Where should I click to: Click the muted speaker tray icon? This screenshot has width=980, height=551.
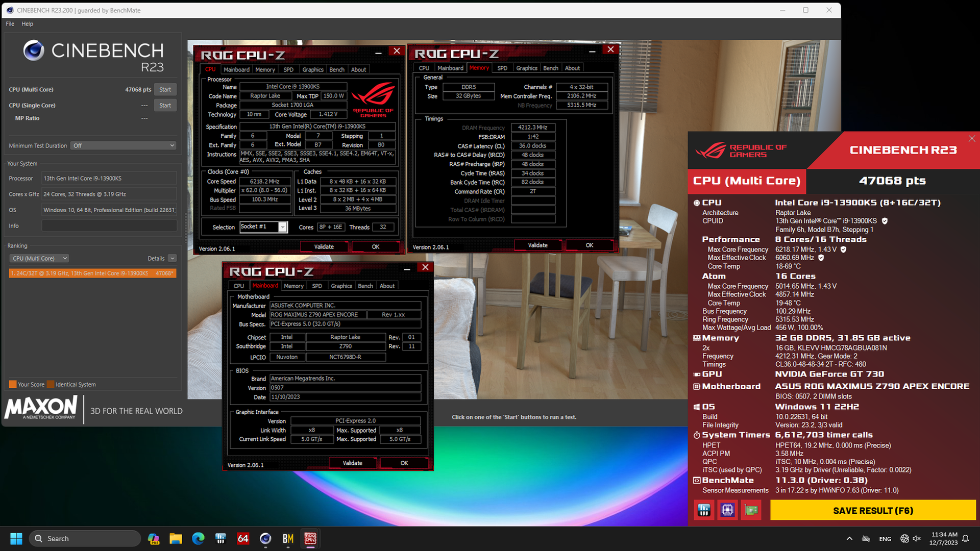(x=917, y=539)
